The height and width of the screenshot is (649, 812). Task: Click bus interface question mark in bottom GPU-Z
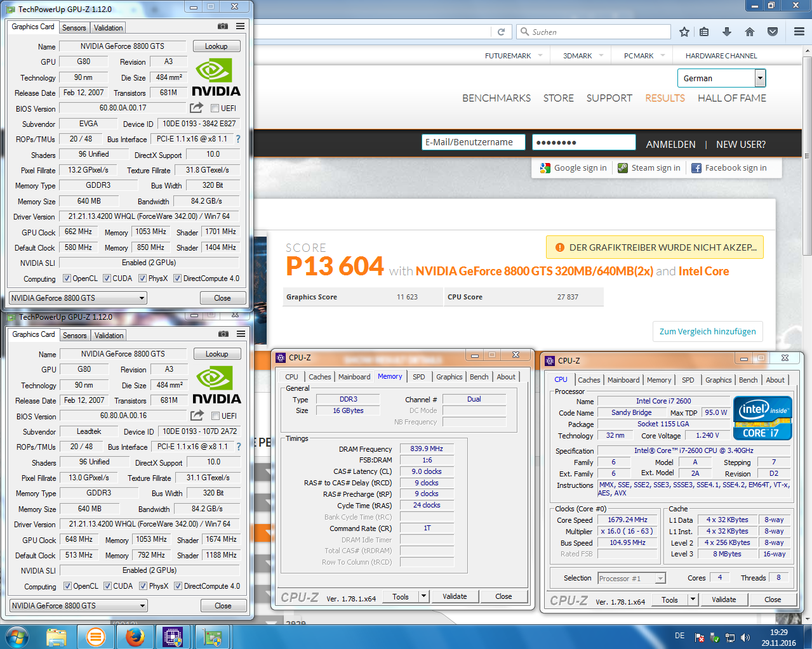[239, 447]
